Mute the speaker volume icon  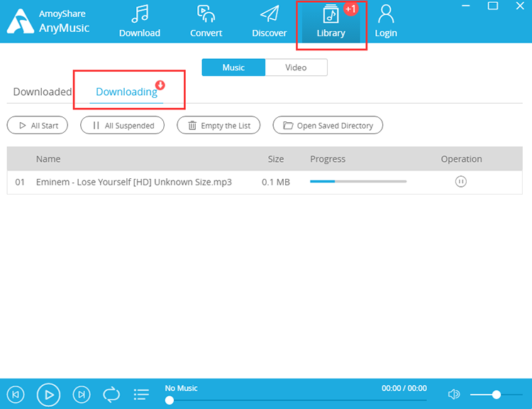pyautogui.click(x=454, y=394)
